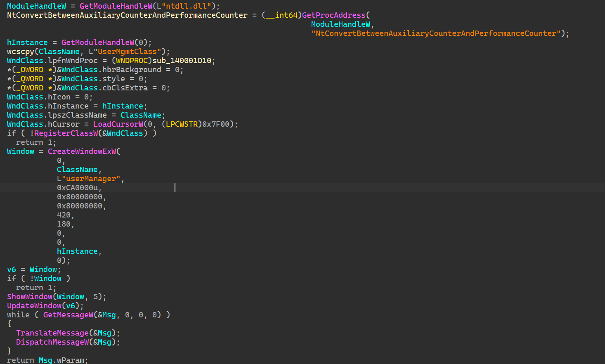Select the lpszClassName struct member
605x364 pixels.
coord(77,115)
